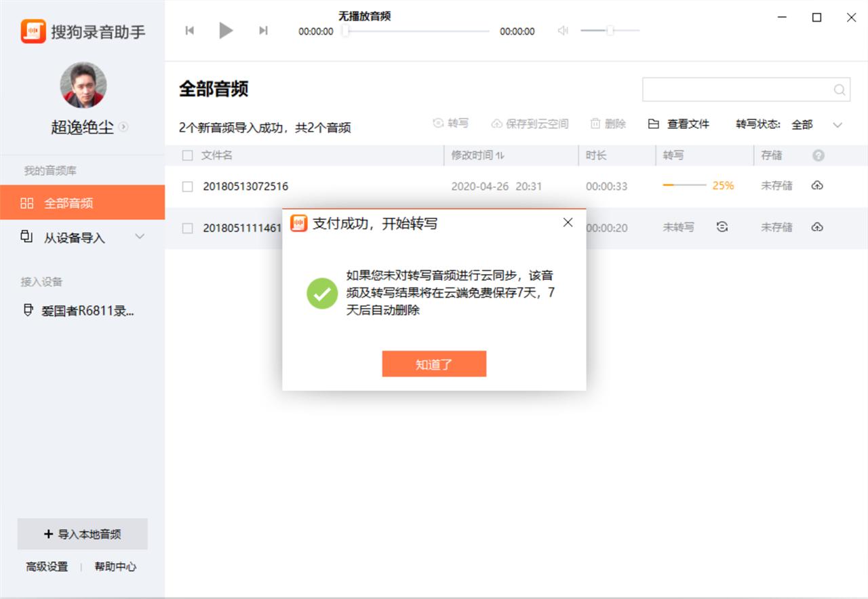Open the profile menu next to 超逸绝尘
868x599 pixels.
click(x=124, y=127)
